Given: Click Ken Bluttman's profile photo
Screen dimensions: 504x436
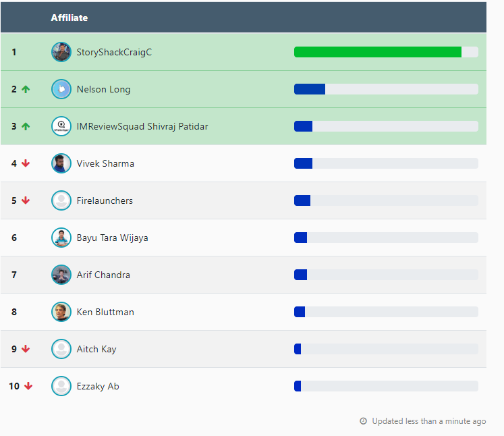Looking at the screenshot, I should click(x=61, y=312).
